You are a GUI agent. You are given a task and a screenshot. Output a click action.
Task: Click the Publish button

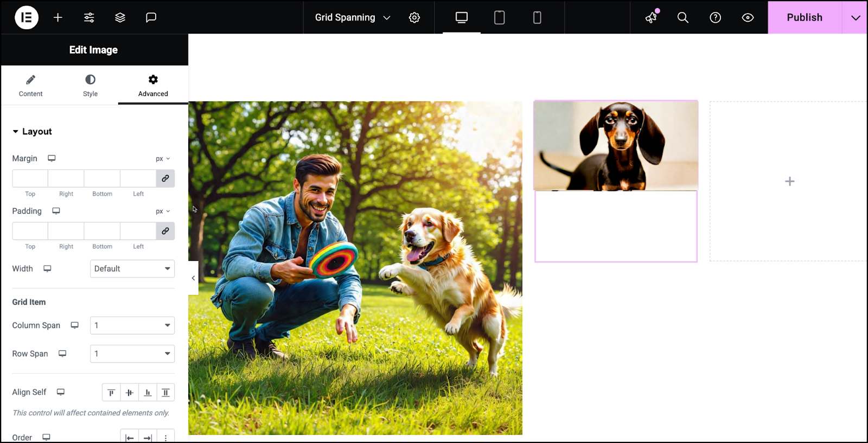coord(805,17)
